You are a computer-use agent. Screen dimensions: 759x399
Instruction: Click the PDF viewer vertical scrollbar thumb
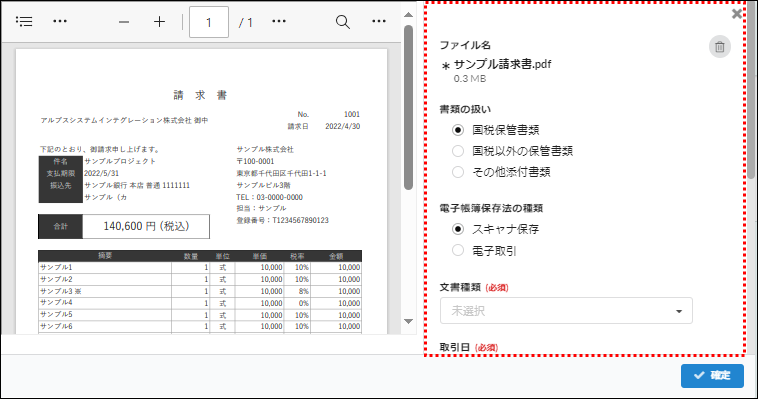(409, 107)
